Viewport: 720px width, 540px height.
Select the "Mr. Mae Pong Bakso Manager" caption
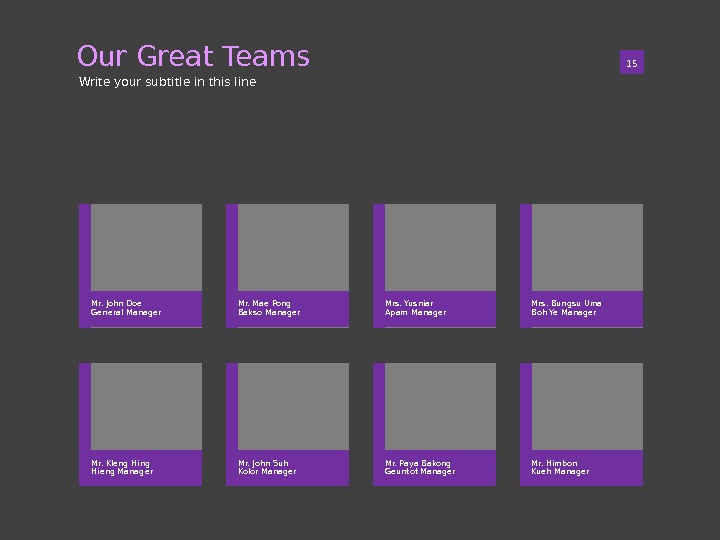click(x=269, y=308)
